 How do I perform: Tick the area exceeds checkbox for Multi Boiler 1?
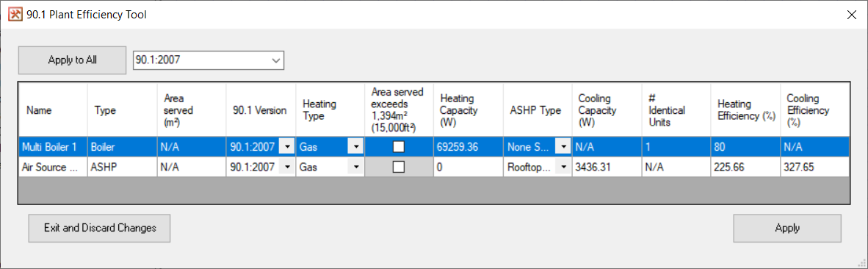(x=399, y=147)
